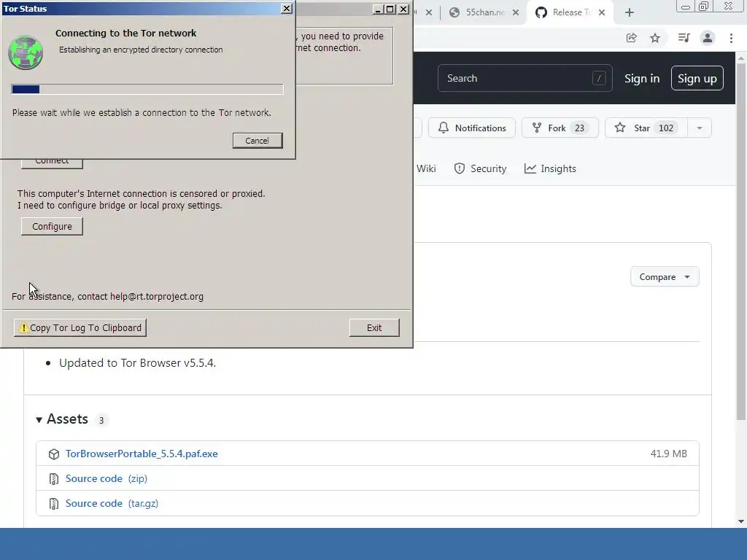Viewport: 747px width, 560px height.
Task: Click the Tor globe status icon
Action: [x=26, y=52]
